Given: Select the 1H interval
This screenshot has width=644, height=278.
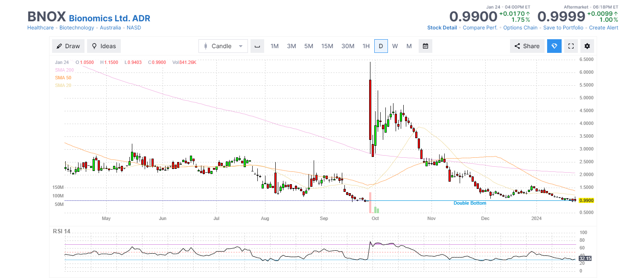Looking at the screenshot, I should (366, 46).
